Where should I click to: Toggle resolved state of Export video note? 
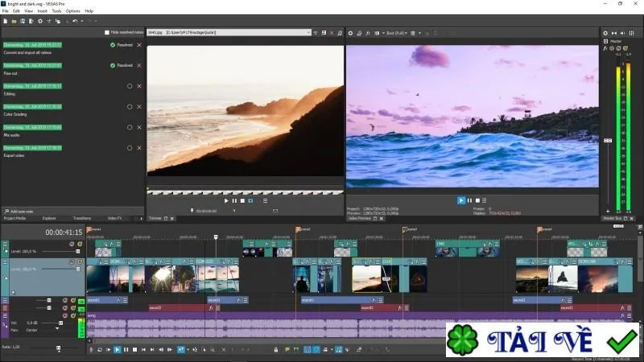(x=130, y=148)
